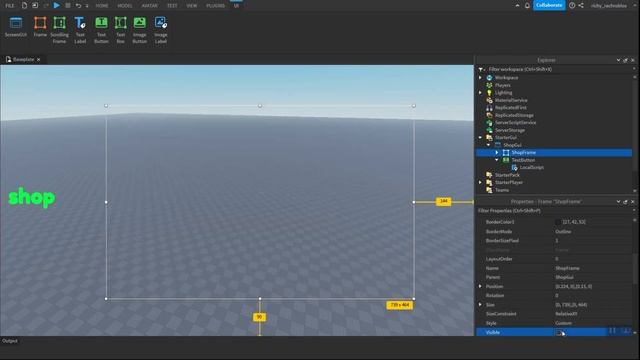Insert a Text Box element

pos(120,30)
